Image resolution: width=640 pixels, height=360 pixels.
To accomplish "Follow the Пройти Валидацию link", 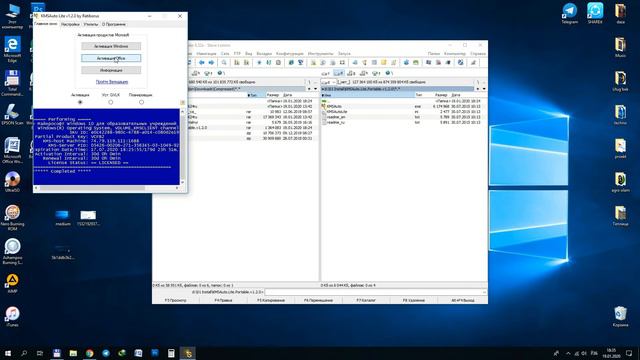I will [112, 82].
